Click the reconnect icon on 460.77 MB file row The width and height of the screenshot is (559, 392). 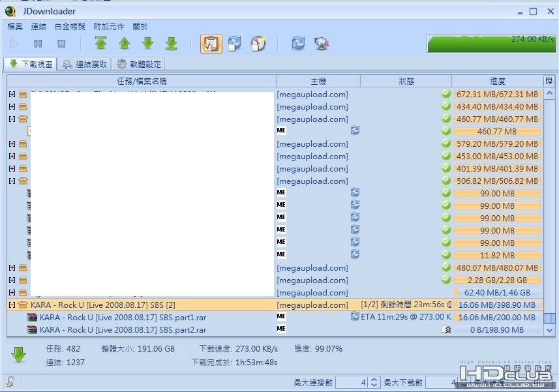pos(355,130)
